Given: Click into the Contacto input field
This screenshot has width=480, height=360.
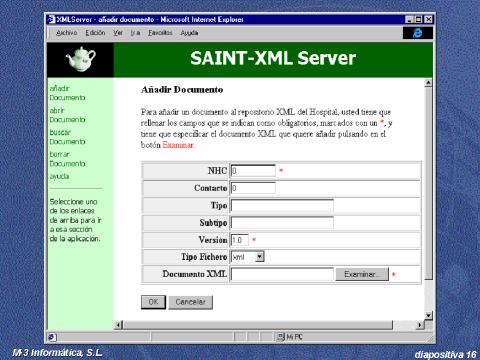Looking at the screenshot, I should click(x=253, y=188).
